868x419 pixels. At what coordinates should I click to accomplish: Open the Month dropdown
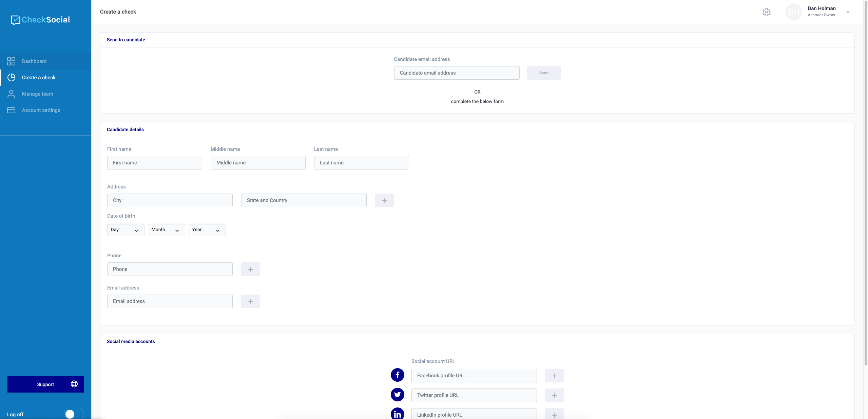pos(166,230)
